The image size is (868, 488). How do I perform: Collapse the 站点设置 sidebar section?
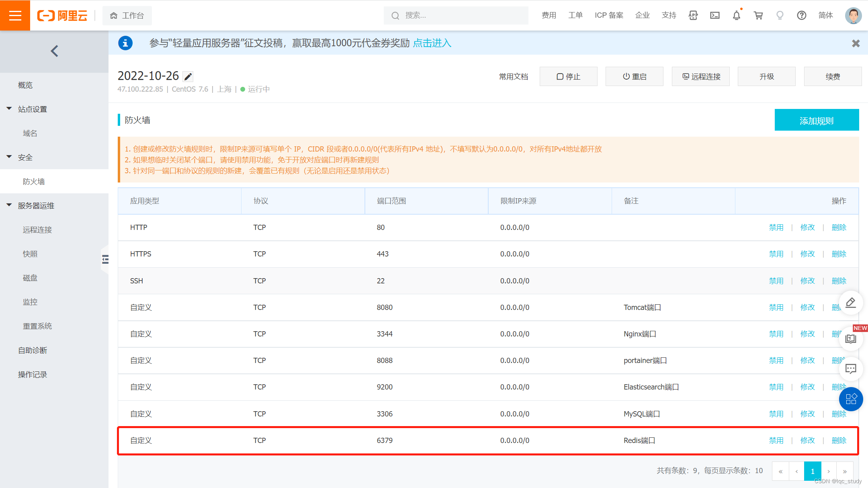[9, 109]
